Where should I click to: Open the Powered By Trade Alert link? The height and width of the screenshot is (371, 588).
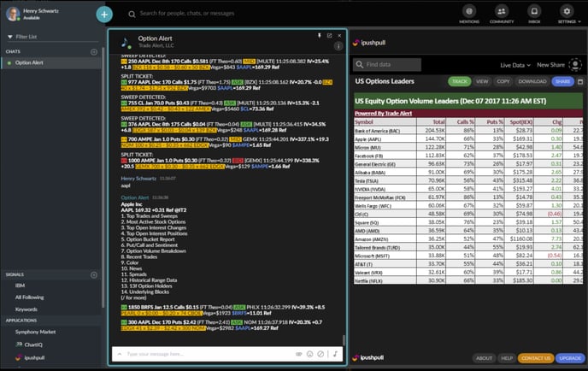(383, 114)
